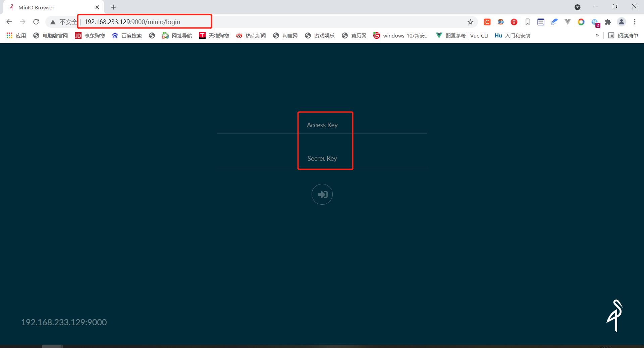
Task: Open 百度搜索 bookmark
Action: 127,36
